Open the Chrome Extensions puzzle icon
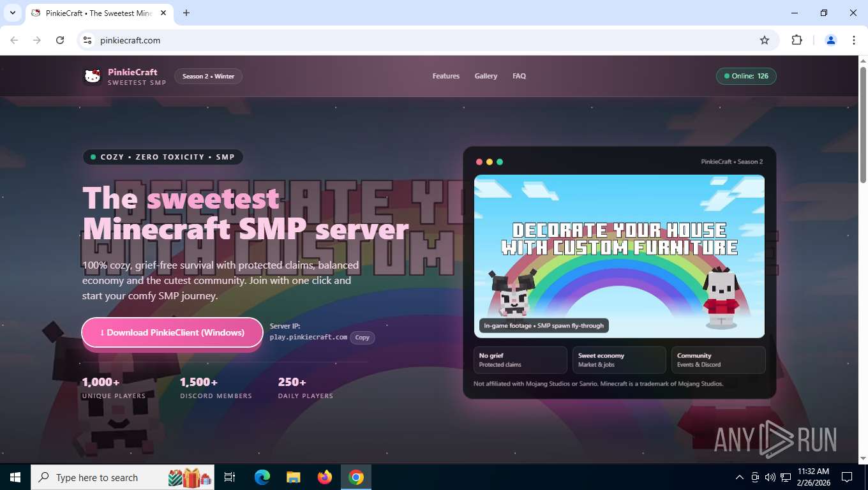Viewport: 868px width, 490px height. click(797, 40)
